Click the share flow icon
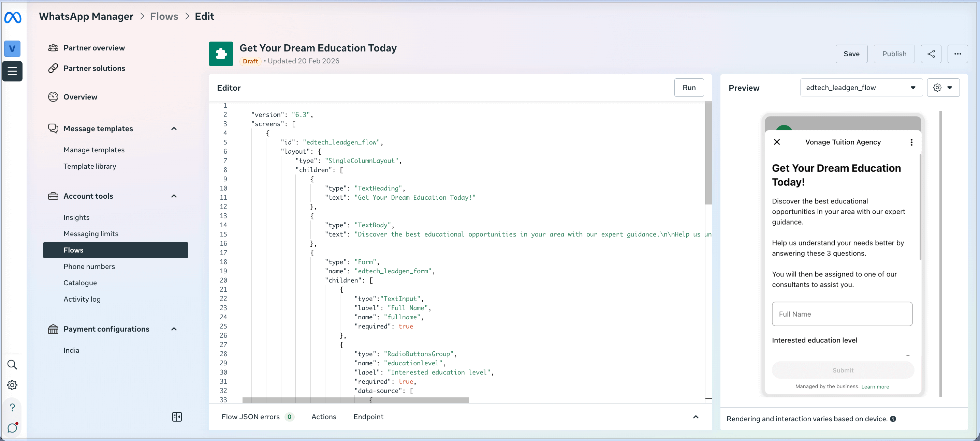Image resolution: width=980 pixels, height=441 pixels. pos(931,54)
